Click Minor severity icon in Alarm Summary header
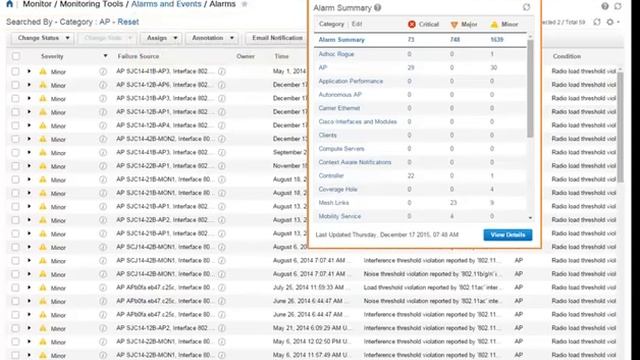 coord(494,24)
